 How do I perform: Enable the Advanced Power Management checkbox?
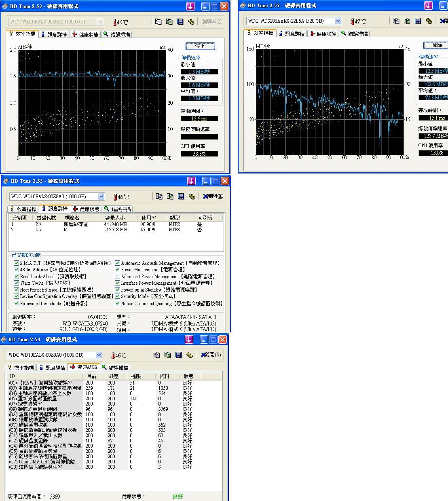click(118, 277)
